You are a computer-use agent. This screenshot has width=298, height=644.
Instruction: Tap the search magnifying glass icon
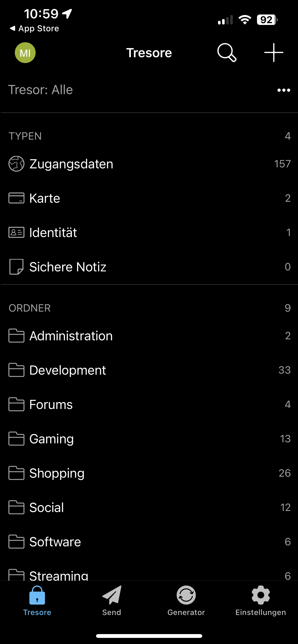pos(226,53)
